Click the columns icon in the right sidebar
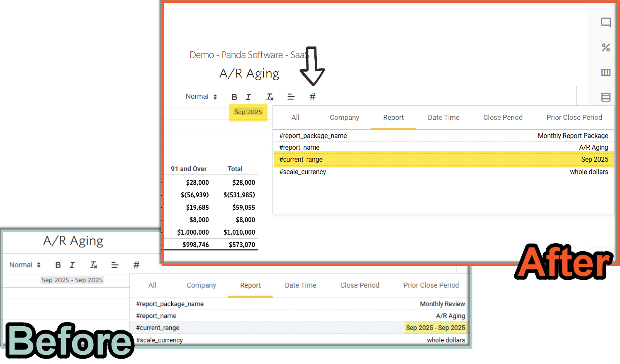620x364 pixels. coord(605,73)
